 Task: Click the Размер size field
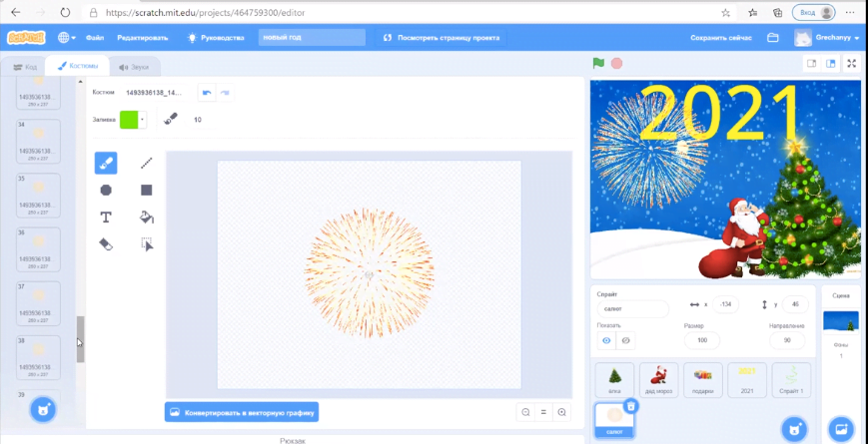(702, 340)
